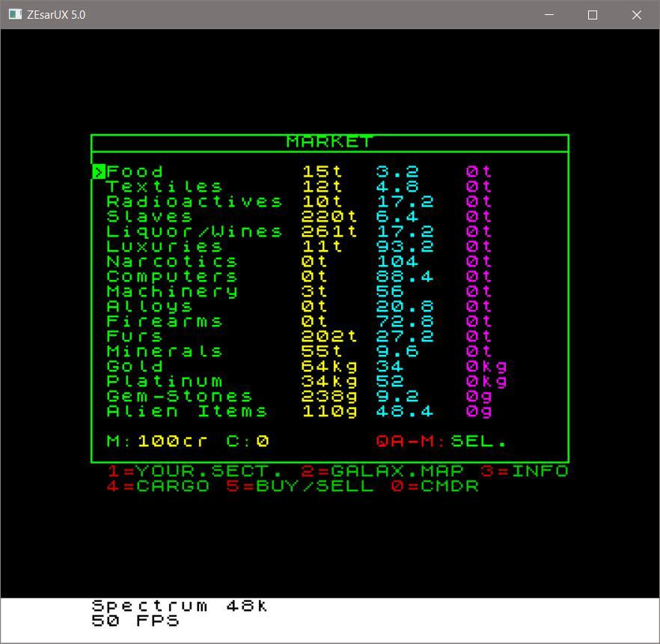Viewport: 660px width, 644px height.
Task: Select Radioactives in the market list
Action: pos(299,201)
